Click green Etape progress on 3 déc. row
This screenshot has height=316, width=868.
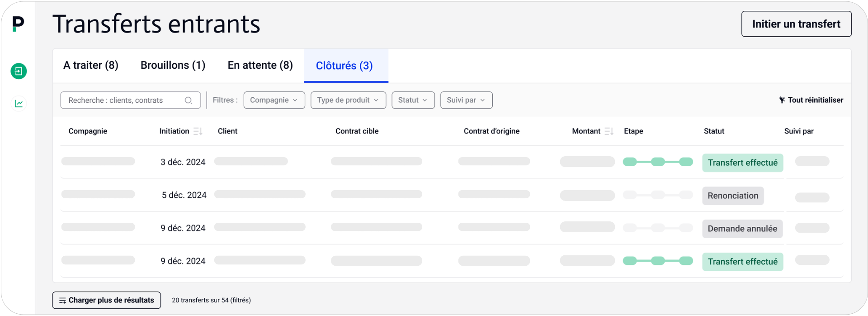(x=658, y=162)
